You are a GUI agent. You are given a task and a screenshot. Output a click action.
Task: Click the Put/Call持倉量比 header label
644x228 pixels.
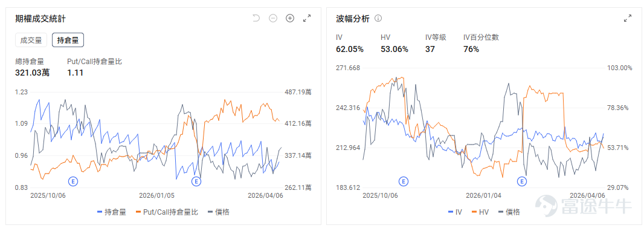94,62
